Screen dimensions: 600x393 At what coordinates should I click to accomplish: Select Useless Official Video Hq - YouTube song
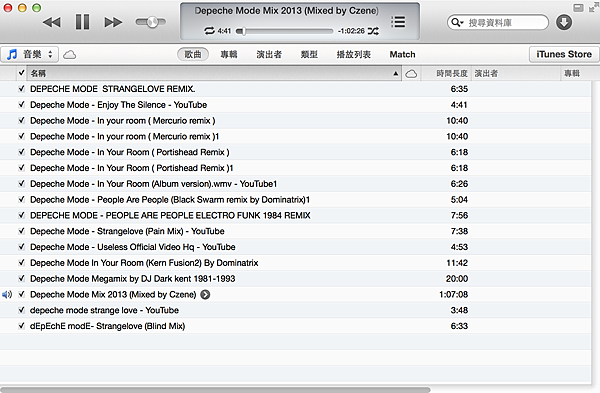[132, 247]
